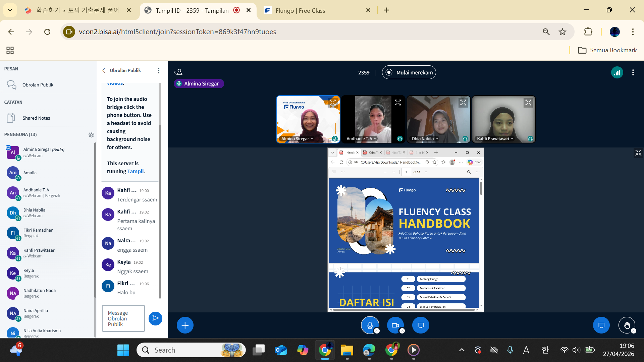Toggle the users and messages panel icon
The width and height of the screenshot is (644, 362).
click(178, 72)
